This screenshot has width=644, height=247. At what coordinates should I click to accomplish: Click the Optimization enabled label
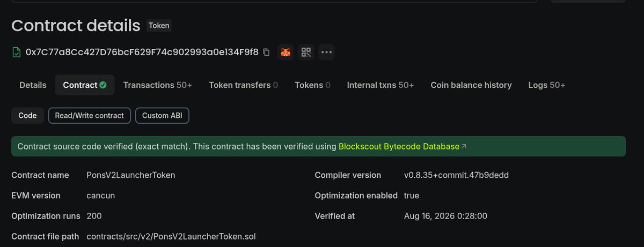click(356, 196)
